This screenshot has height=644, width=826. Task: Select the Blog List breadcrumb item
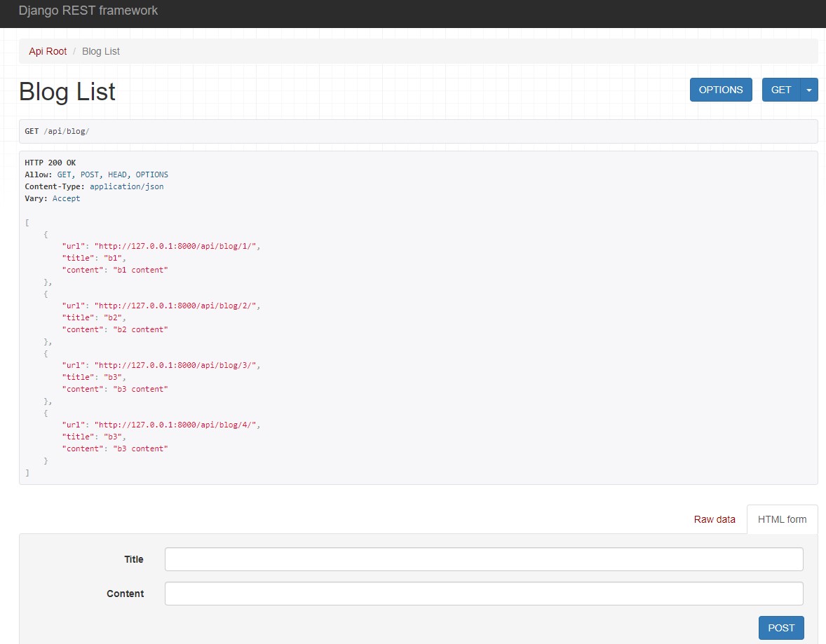(100, 51)
